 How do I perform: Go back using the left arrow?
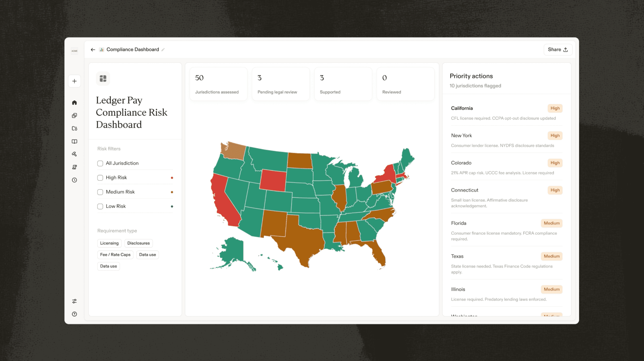pos(93,49)
